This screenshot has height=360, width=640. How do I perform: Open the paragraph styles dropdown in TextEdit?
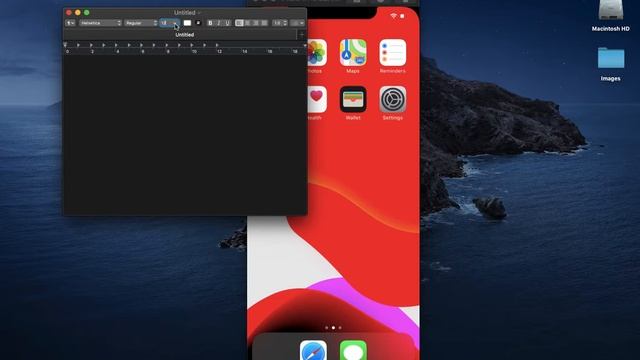click(70, 23)
